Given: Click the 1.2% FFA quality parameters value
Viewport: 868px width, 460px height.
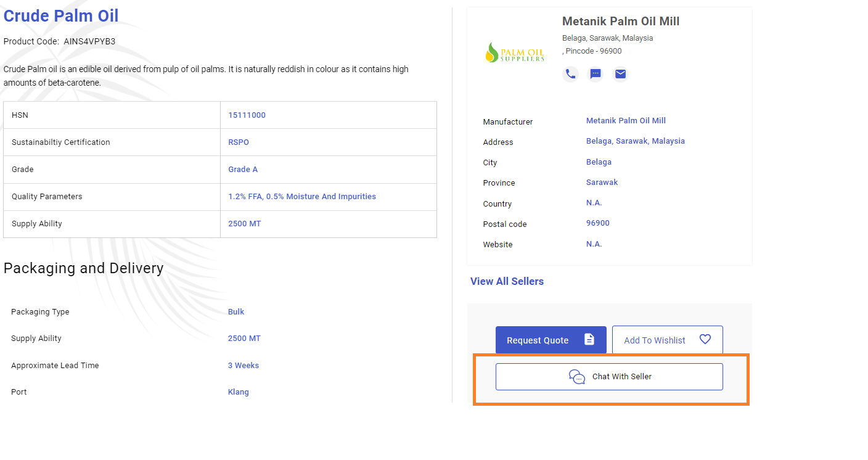Looking at the screenshot, I should click(302, 197).
